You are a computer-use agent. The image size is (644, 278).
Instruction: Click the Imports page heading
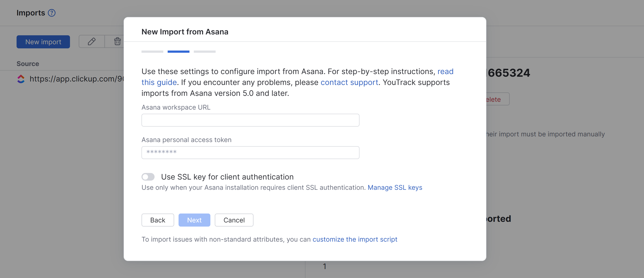[x=31, y=13]
